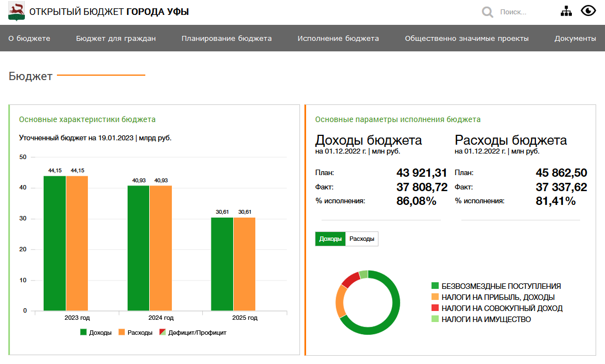The height and width of the screenshot is (364, 605).
Task: Click expenses fact value 37 337,62
Action: tap(561, 187)
